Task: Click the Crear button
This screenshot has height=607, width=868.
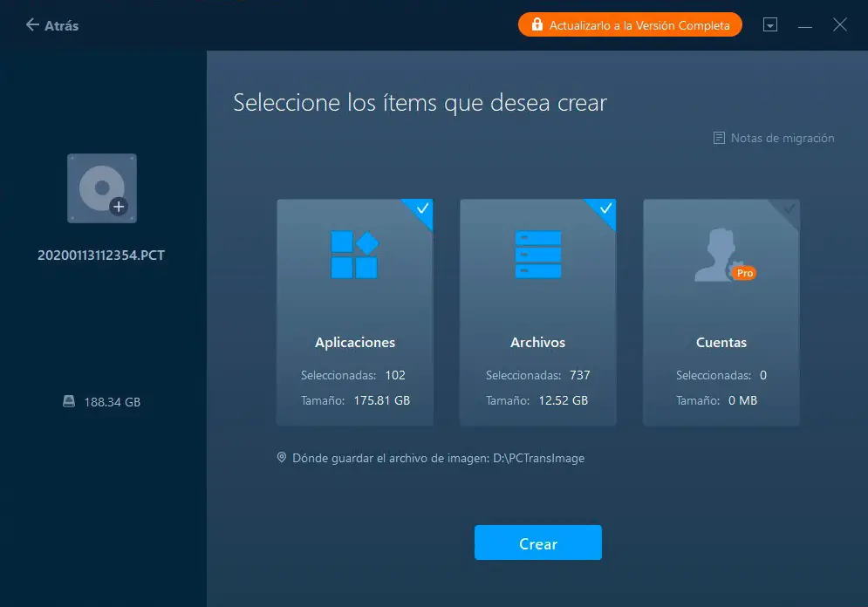Action: point(537,542)
